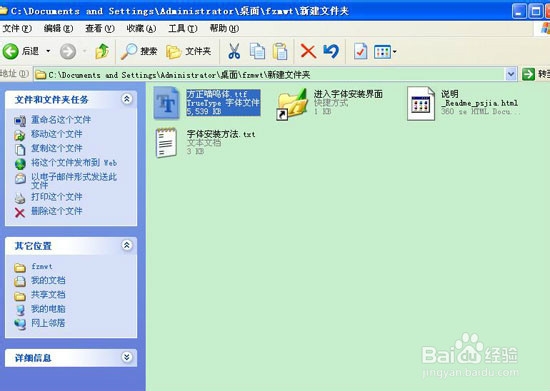Collapse the 文件和文件夹任务 panel
550x391 pixels.
click(127, 99)
